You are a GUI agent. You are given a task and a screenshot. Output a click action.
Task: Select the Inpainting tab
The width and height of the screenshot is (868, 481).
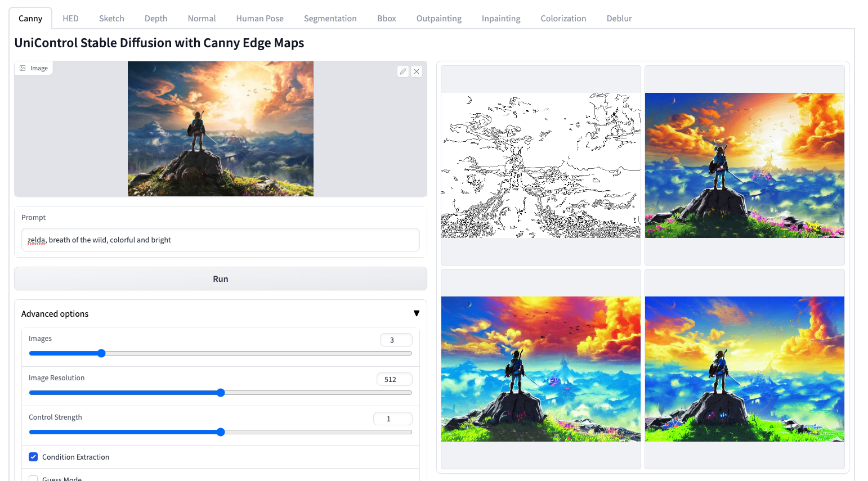pos(500,19)
